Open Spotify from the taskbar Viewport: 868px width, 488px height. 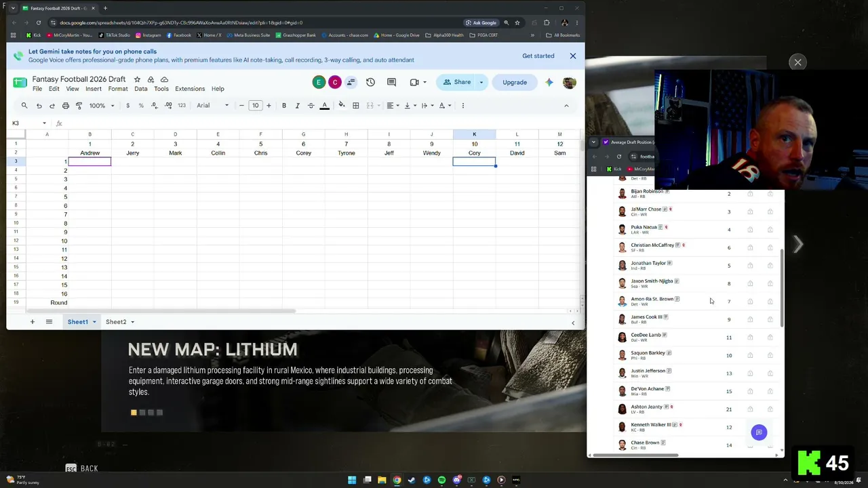pos(441,480)
